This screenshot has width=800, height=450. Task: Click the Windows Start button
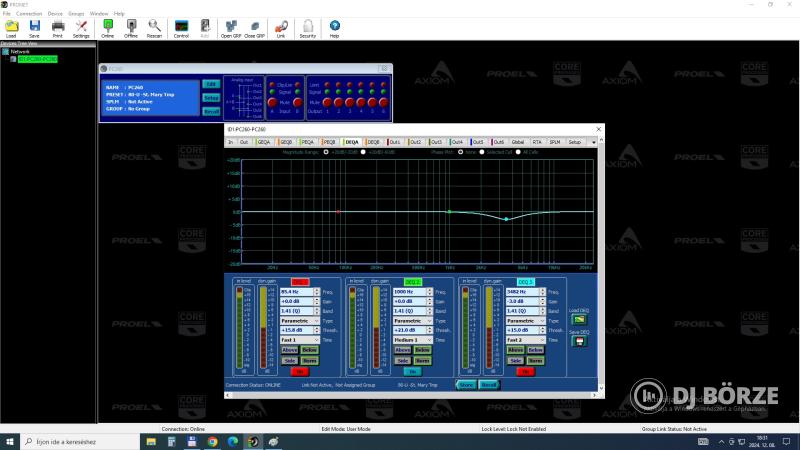(x=10, y=442)
